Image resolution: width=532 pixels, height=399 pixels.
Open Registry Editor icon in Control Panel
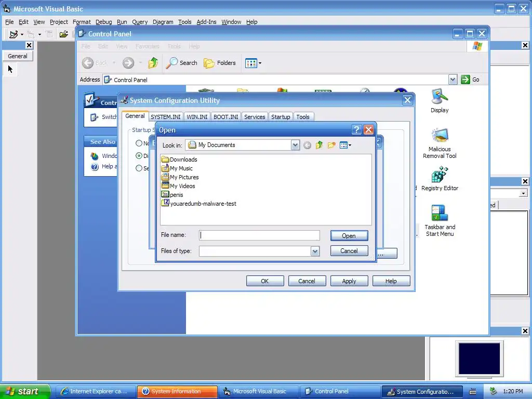click(440, 179)
